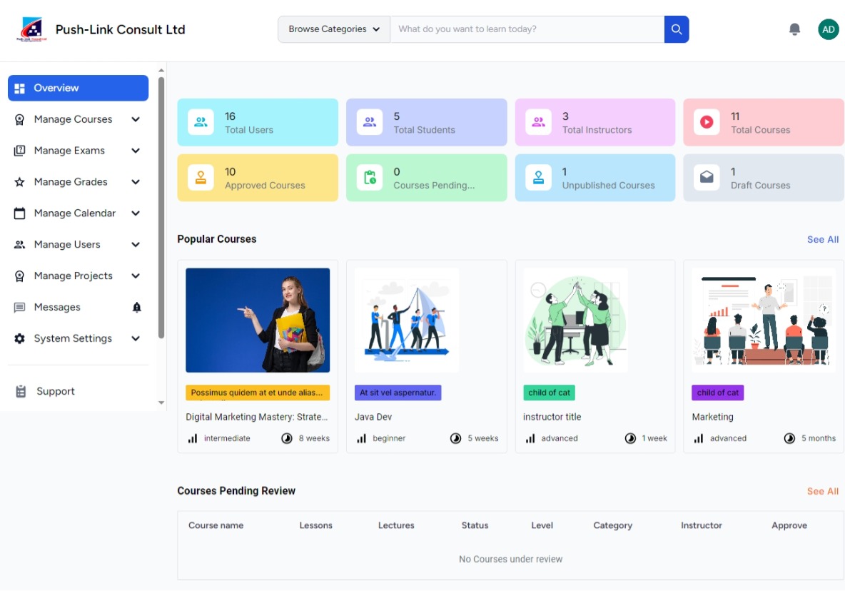Screen dimensions: 845x616
Task: Click the search magnifier icon
Action: 675,29
